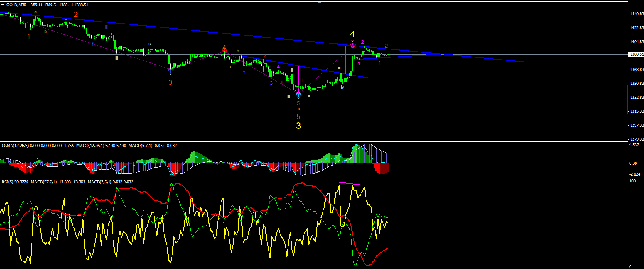Image resolution: width=644 pixels, height=269 pixels.
Task: Click the current price label 1388.51
Action: 636,54
